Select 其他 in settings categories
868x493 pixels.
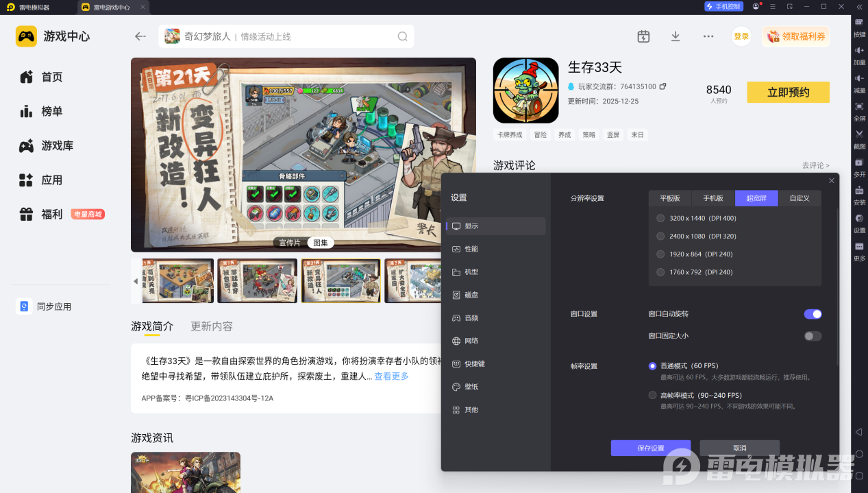(495, 409)
